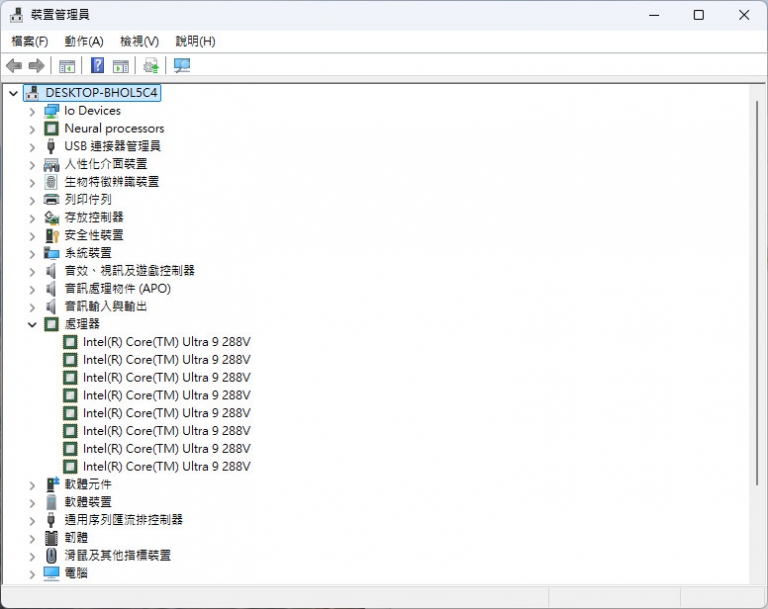The width and height of the screenshot is (768, 609).
Task: Select the 音訊處理物件 (APO) label
Action: tap(118, 289)
